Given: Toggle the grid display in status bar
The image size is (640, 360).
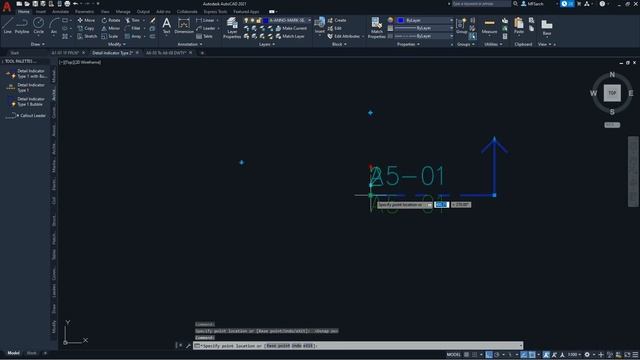Looking at the screenshot, I should (x=466, y=355).
